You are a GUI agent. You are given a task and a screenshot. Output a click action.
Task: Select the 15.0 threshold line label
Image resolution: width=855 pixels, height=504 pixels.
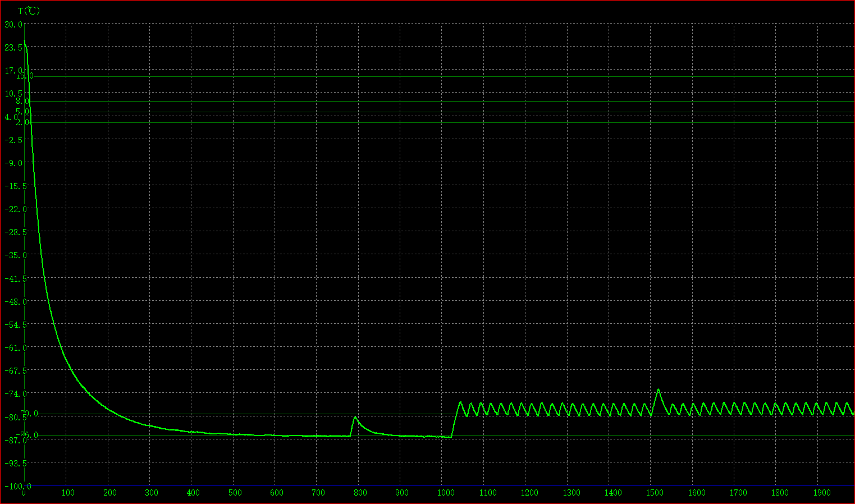[25, 76]
